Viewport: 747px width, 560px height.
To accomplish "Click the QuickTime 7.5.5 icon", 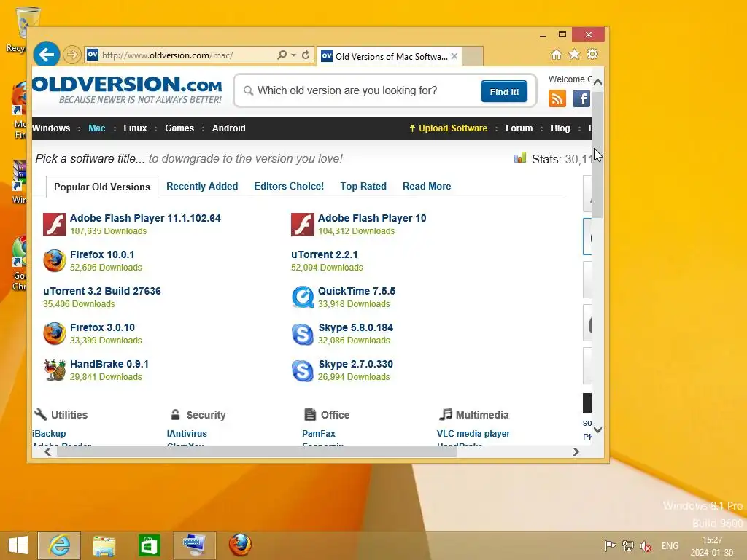I will click(303, 297).
